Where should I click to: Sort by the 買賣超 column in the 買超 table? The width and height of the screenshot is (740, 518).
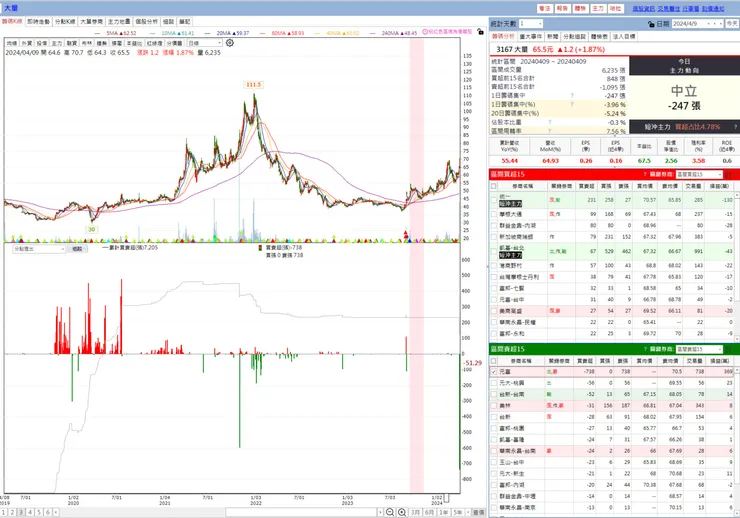[586, 186]
